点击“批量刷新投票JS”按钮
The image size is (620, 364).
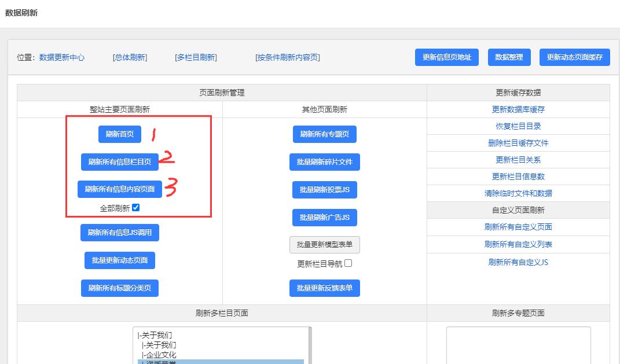point(325,189)
